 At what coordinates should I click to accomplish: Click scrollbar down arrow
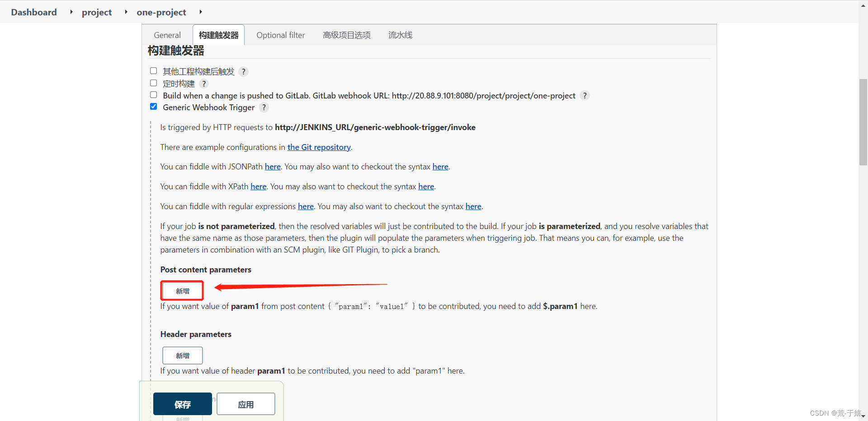coord(863,416)
